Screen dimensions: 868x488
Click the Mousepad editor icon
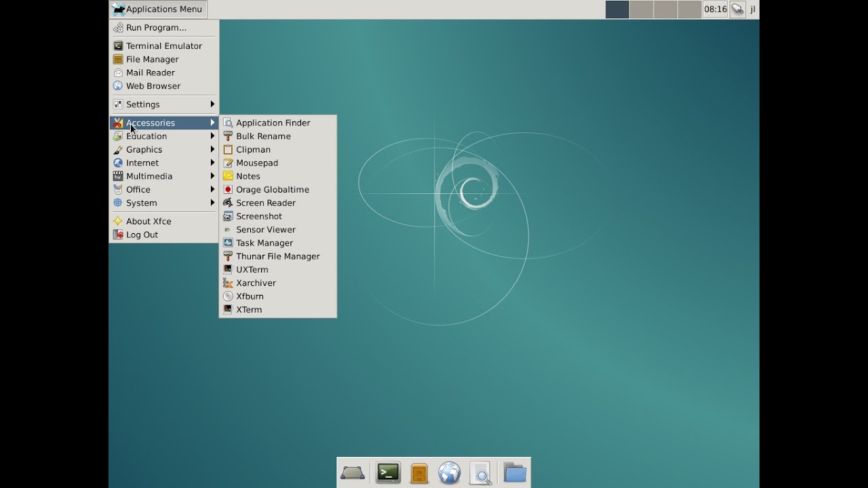coord(228,163)
